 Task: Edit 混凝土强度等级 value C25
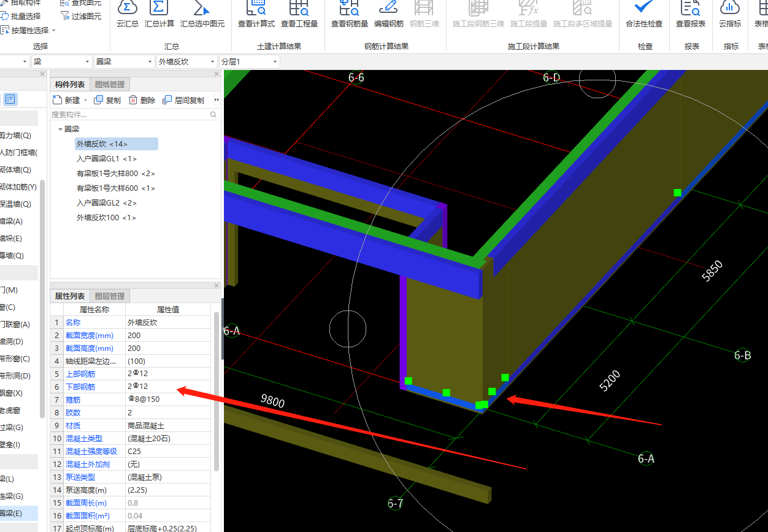(168, 452)
